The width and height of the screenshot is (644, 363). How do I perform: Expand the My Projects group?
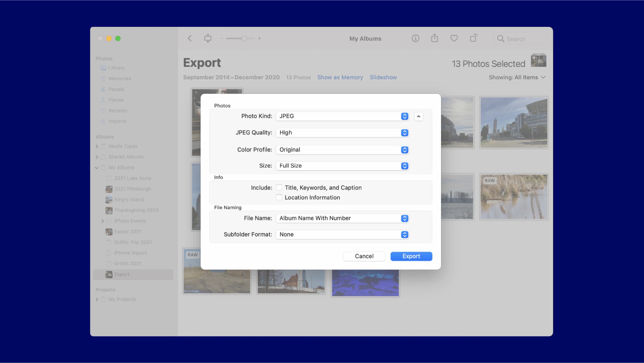tap(97, 299)
